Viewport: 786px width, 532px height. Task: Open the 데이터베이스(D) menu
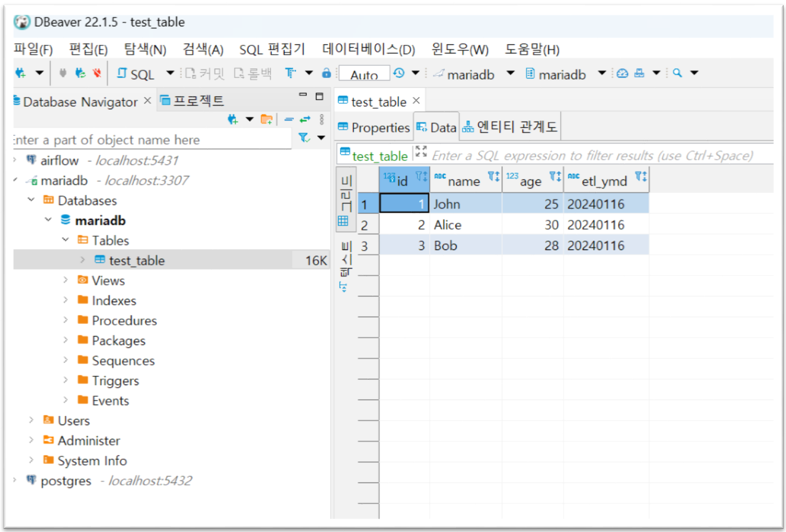(369, 49)
